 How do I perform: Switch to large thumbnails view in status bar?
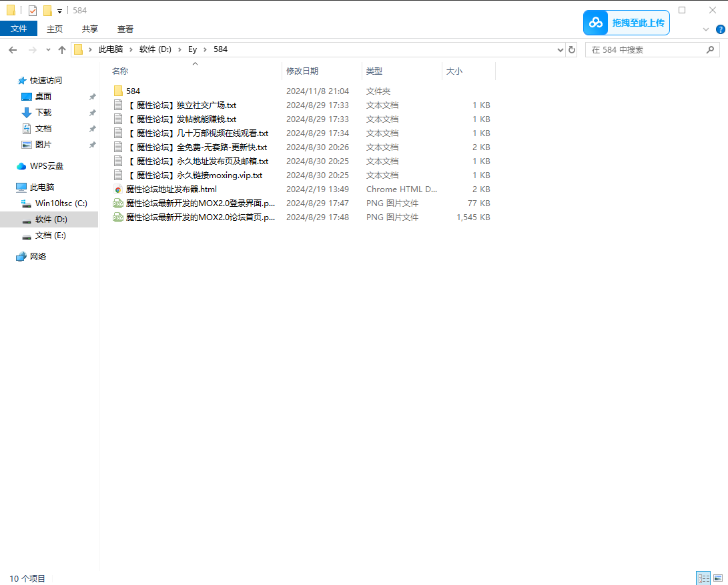click(x=718, y=578)
